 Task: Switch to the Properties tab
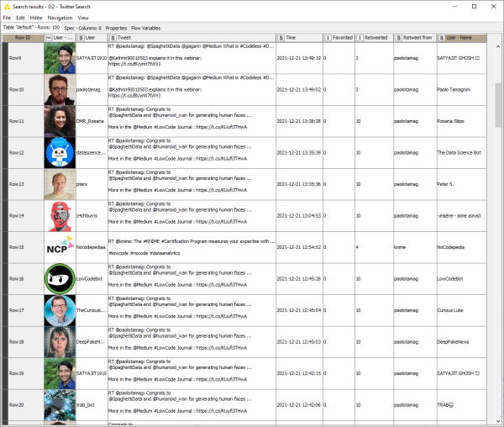116,28
